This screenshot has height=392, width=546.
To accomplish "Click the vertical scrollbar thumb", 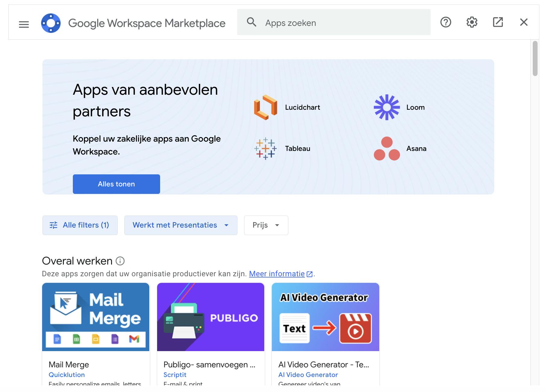I will point(535,58).
